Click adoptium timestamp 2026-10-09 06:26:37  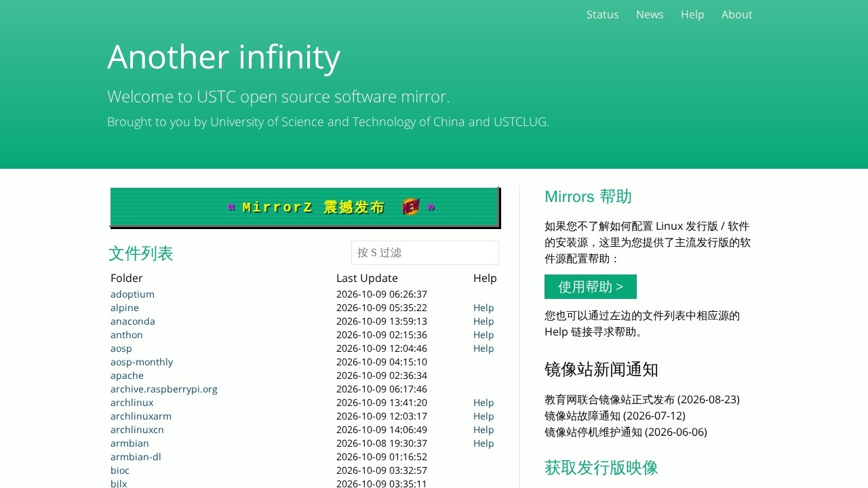pyautogui.click(x=382, y=294)
